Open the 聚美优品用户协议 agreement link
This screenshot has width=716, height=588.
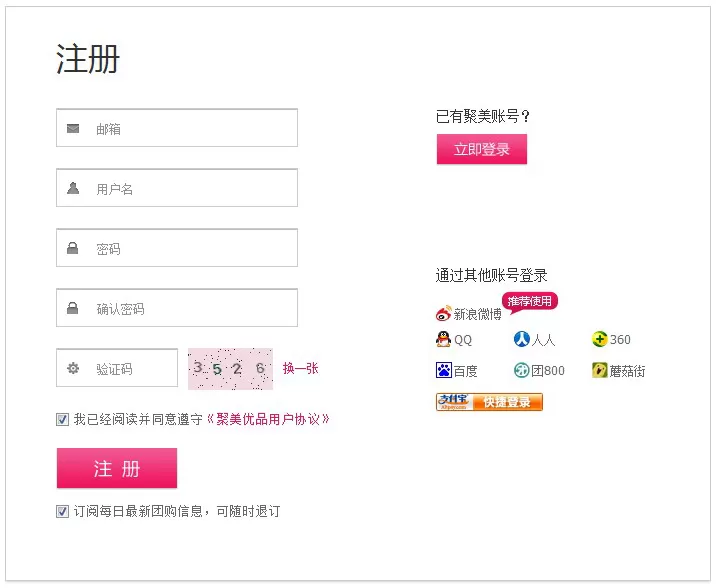(268, 419)
